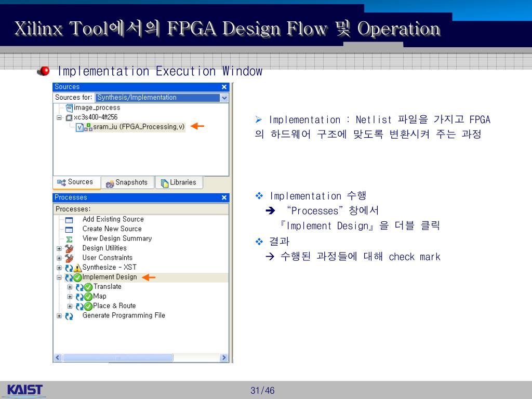The width and height of the screenshot is (532, 399).
Task: Expand the Design Utilities node
Action: click(59, 249)
